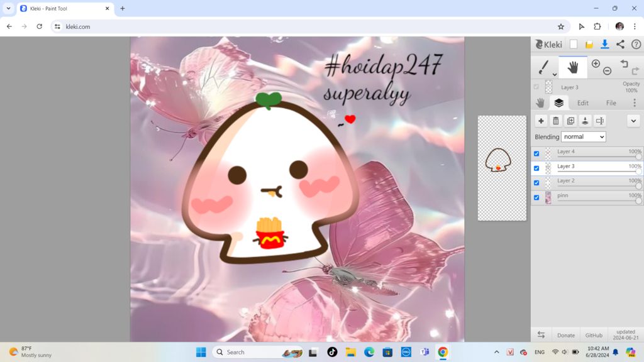644x362 pixels.
Task: Open the Edit tab
Action: [583, 103]
